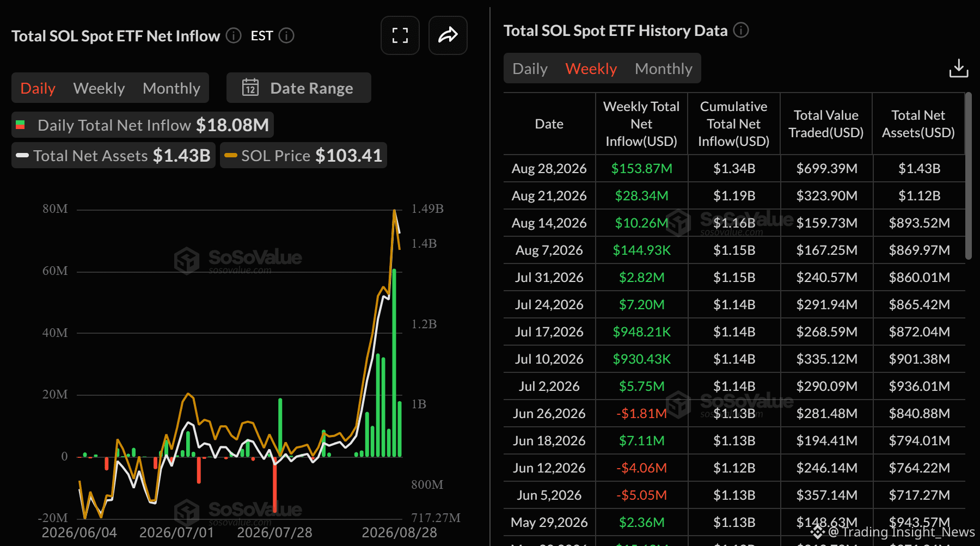
Task: Click the -$4.06M weekly outflow value
Action: click(x=642, y=468)
